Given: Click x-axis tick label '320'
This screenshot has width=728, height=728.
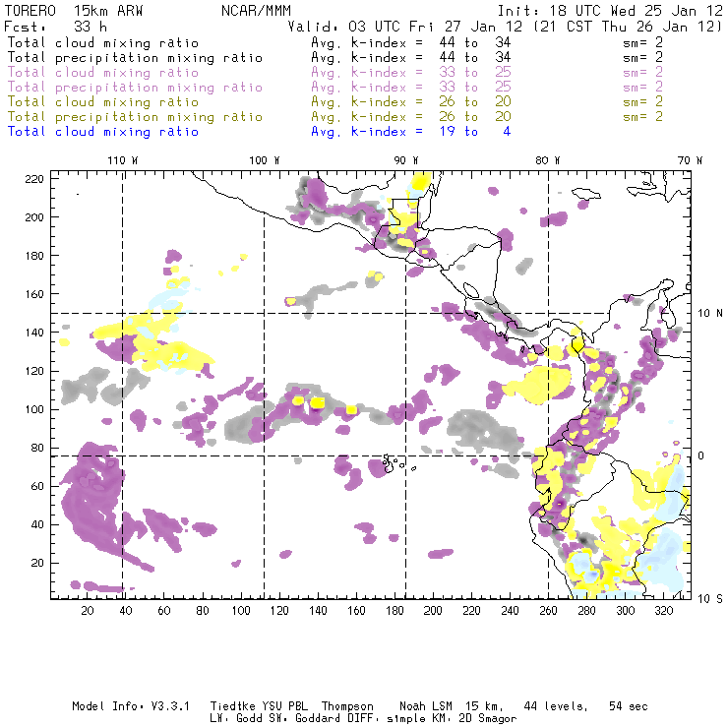Looking at the screenshot, I should 663,611.
